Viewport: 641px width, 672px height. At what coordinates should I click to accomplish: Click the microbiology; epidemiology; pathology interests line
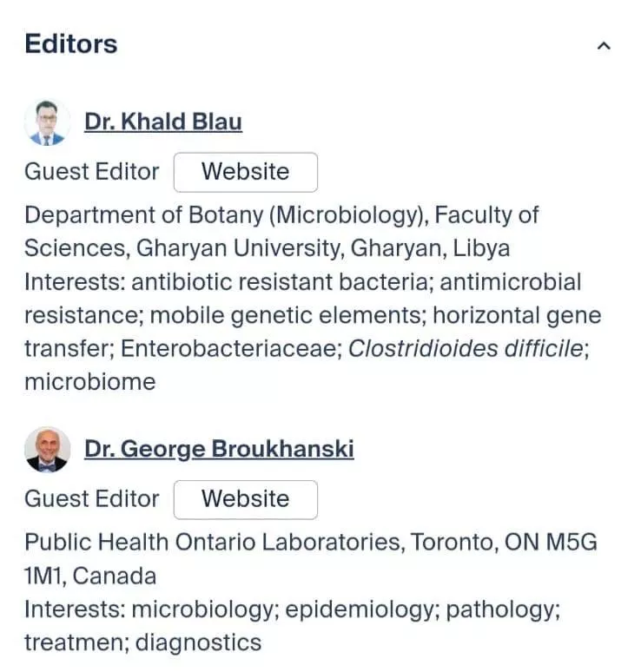click(x=293, y=609)
